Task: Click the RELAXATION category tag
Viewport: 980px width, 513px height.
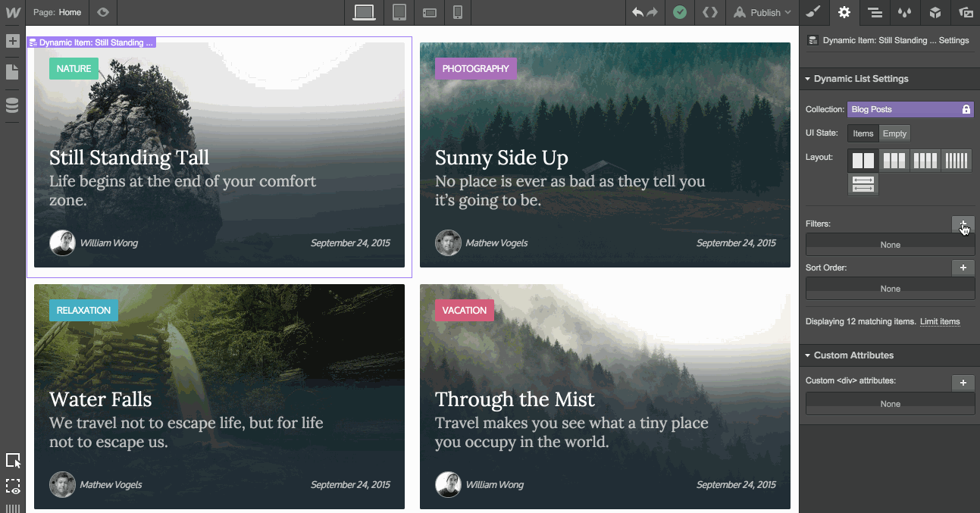Action: 83,311
